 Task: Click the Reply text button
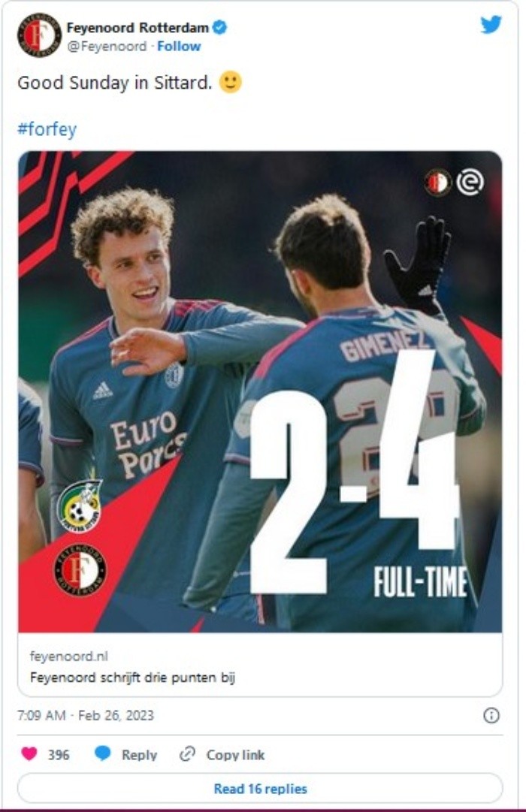tap(140, 754)
